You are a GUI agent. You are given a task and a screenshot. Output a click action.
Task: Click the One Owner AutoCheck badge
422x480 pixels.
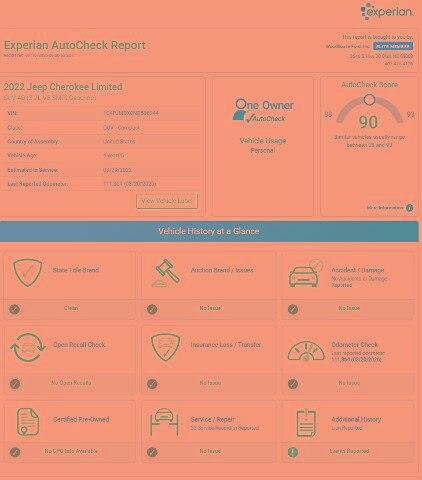coord(263,111)
